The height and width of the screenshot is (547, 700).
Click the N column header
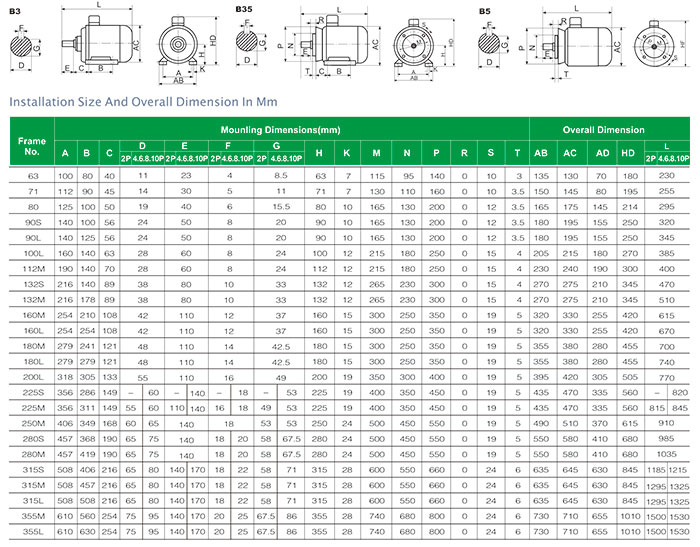[406, 153]
